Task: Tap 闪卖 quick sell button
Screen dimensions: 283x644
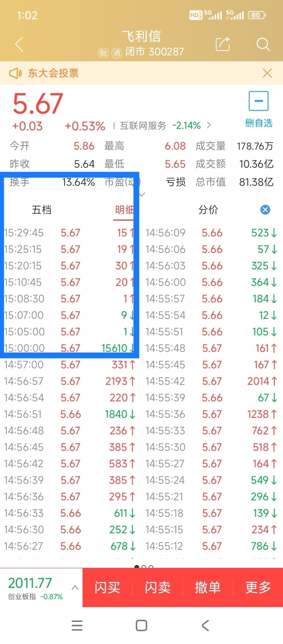Action: coord(158,587)
